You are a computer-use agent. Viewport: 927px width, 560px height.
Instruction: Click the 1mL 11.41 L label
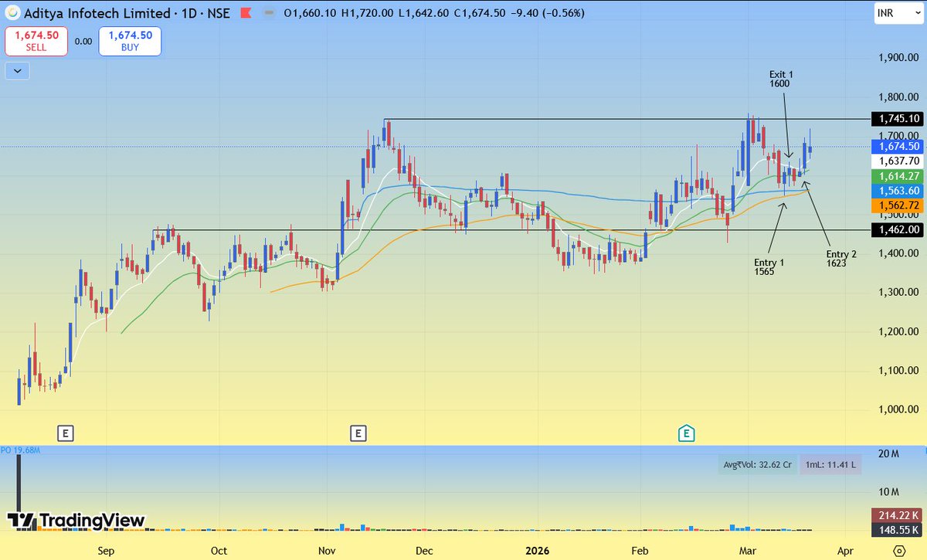829,465
